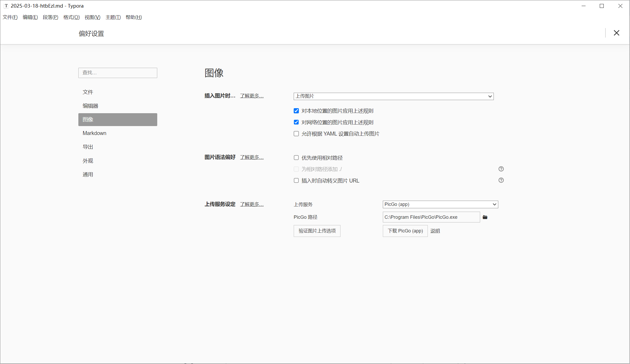Click the 图像 page heading

coord(214,73)
